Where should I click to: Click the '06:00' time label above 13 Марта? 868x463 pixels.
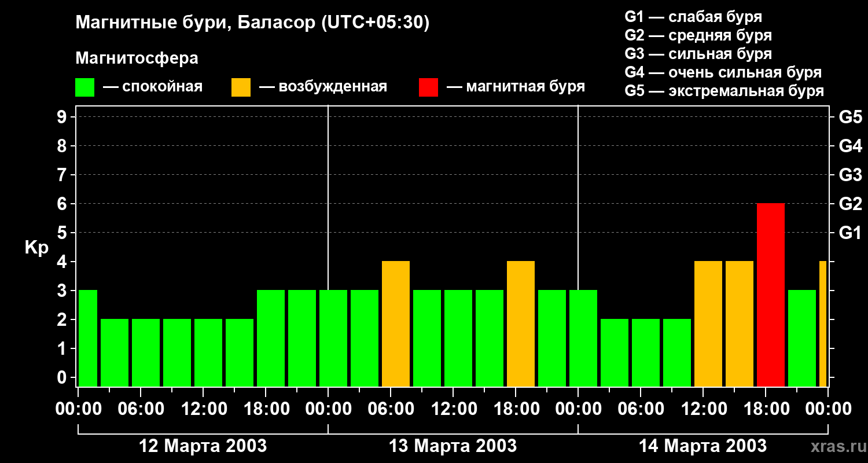click(x=391, y=409)
